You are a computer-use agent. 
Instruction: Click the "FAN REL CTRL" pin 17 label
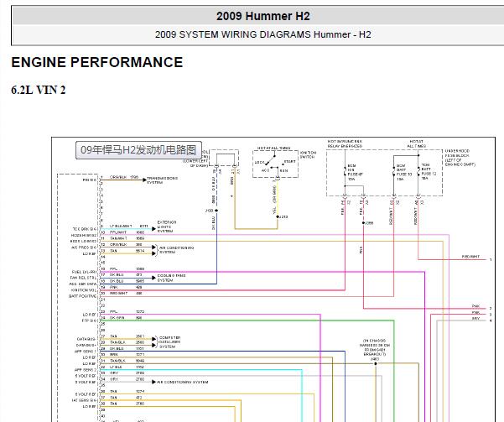tap(83, 278)
